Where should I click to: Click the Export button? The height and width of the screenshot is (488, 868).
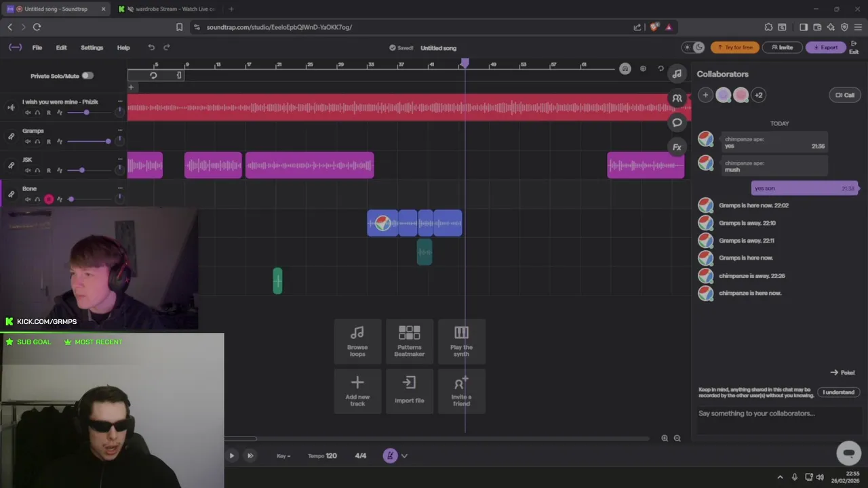click(x=825, y=47)
